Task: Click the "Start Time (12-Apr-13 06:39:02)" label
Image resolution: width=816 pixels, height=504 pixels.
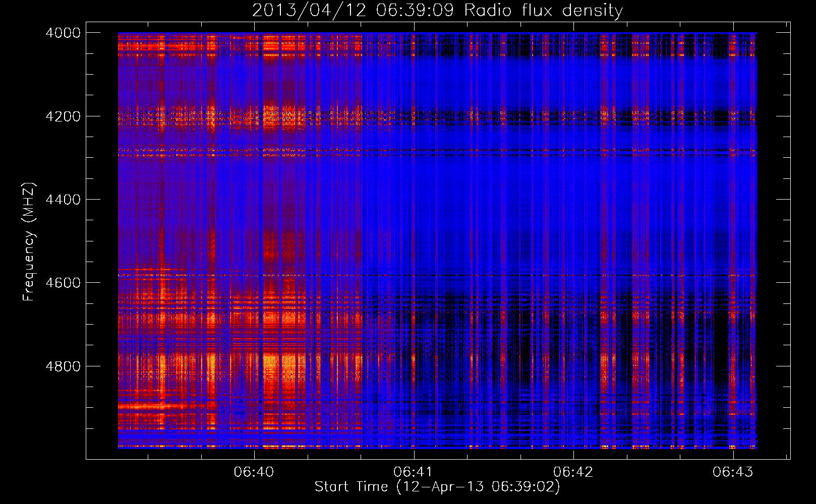Action: [x=437, y=487]
